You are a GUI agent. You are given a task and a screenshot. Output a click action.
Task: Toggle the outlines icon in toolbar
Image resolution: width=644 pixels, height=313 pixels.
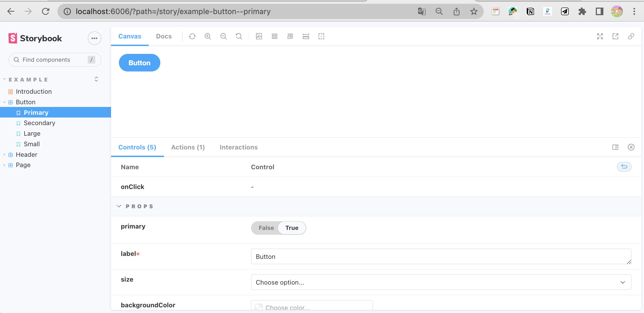click(321, 36)
